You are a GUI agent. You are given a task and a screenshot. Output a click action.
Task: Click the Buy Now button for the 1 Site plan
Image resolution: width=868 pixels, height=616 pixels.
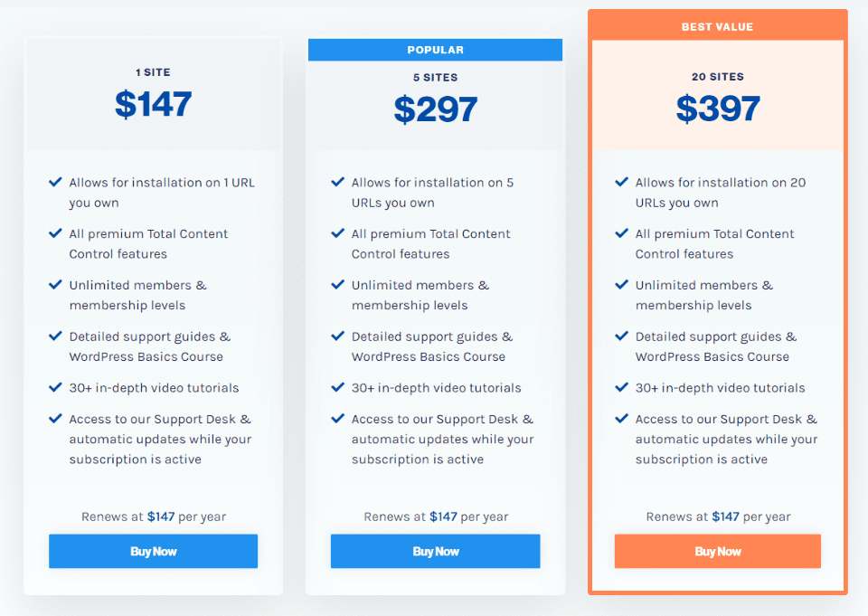(153, 551)
